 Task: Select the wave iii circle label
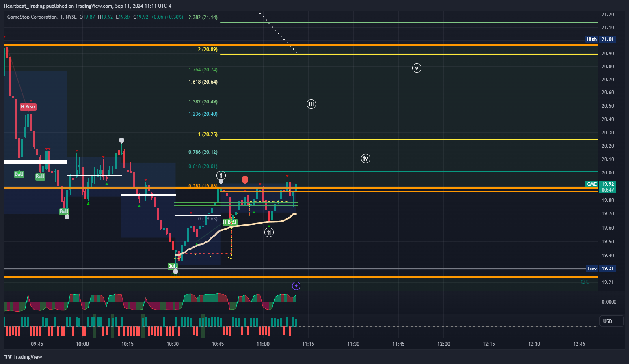click(x=311, y=104)
